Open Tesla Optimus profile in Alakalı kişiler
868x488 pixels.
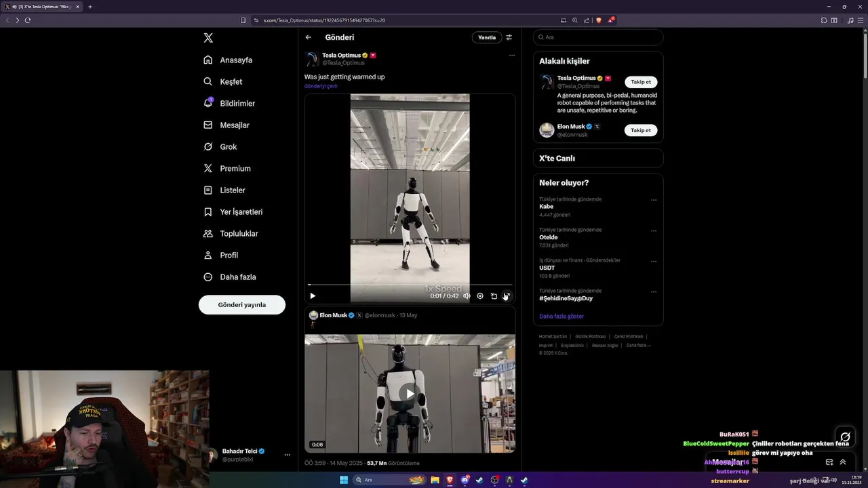pos(576,78)
